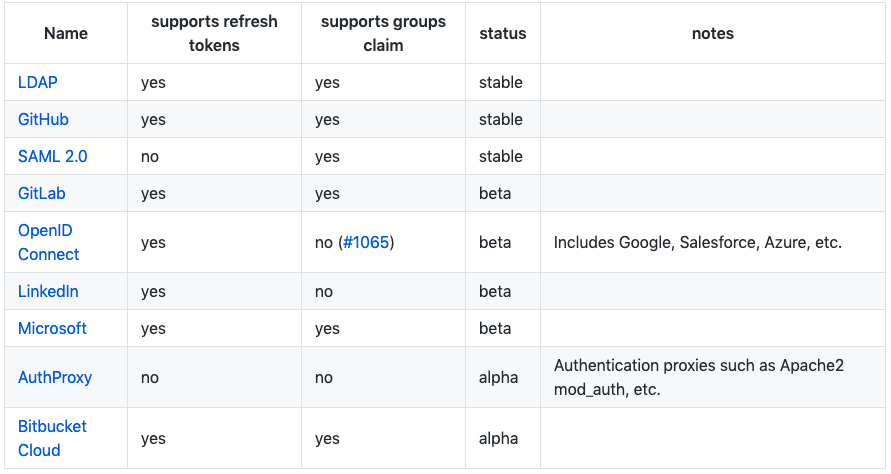Open the GitHub connector link
891x474 pixels.
pyautogui.click(x=43, y=119)
